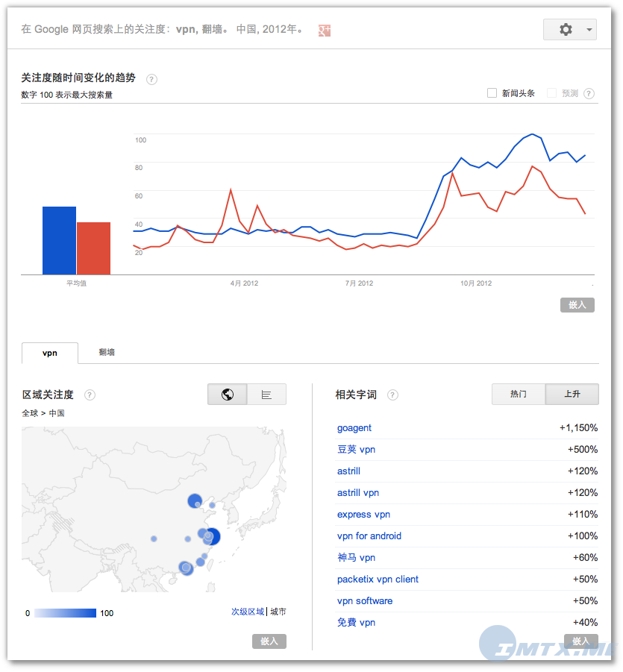Image resolution: width=623 pixels, height=672 pixels.
Task: Toggle the 预测 checkbox
Action: pyautogui.click(x=552, y=93)
